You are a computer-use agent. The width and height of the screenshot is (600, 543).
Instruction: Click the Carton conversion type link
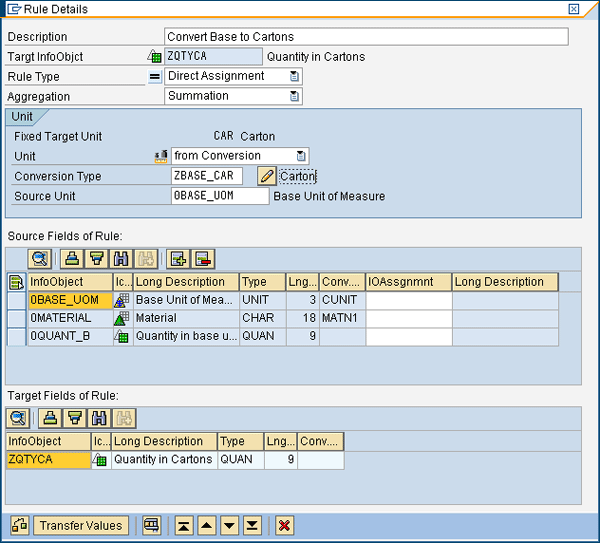[x=298, y=176]
